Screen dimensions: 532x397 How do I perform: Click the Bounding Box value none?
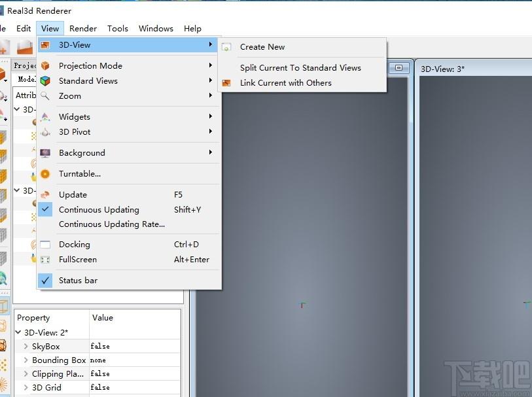click(x=135, y=360)
